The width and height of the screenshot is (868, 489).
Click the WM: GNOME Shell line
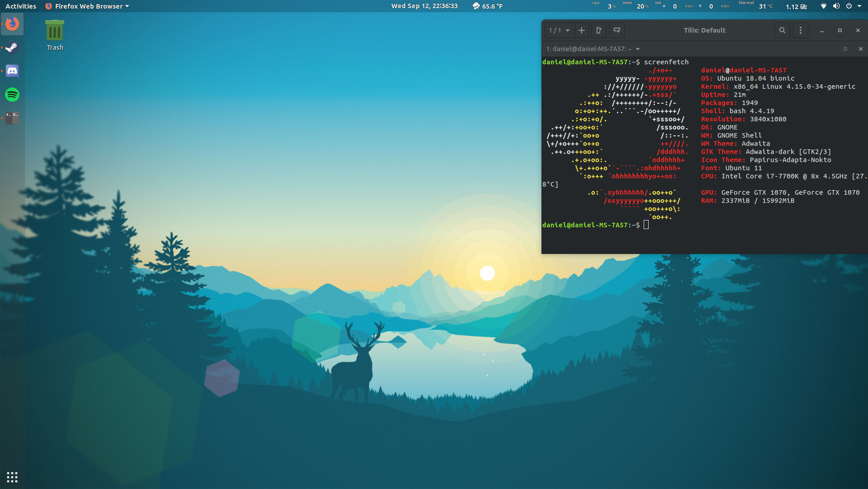click(x=731, y=135)
